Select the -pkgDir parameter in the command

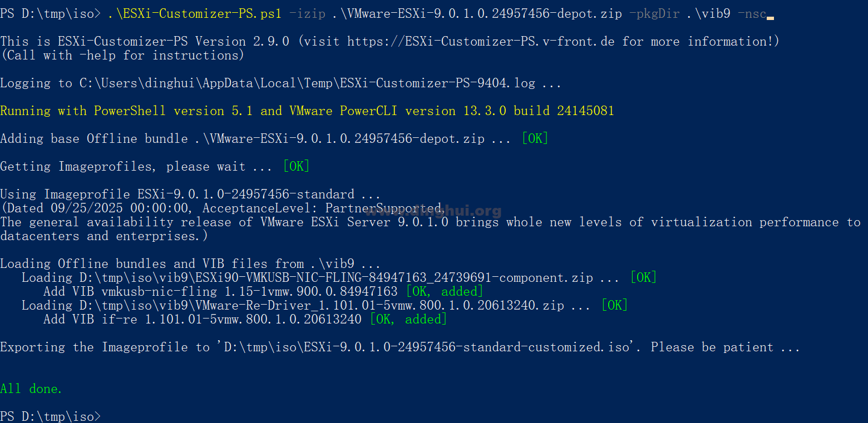click(654, 14)
